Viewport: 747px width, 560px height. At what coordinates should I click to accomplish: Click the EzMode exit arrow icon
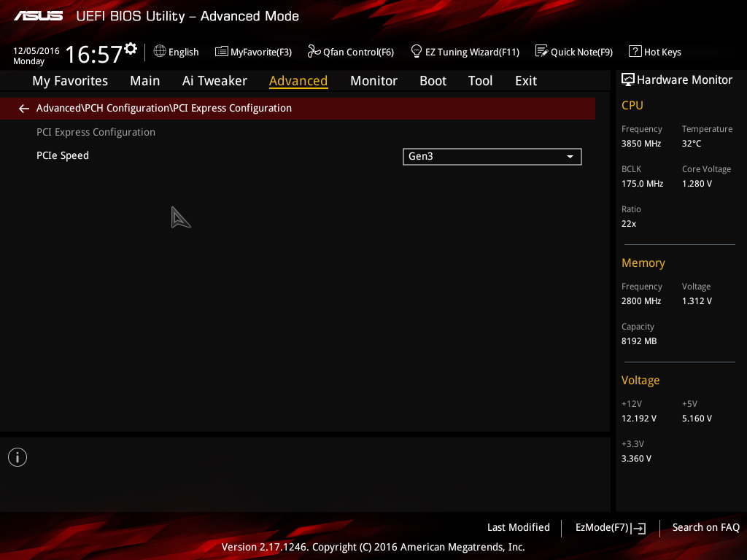tap(638, 528)
